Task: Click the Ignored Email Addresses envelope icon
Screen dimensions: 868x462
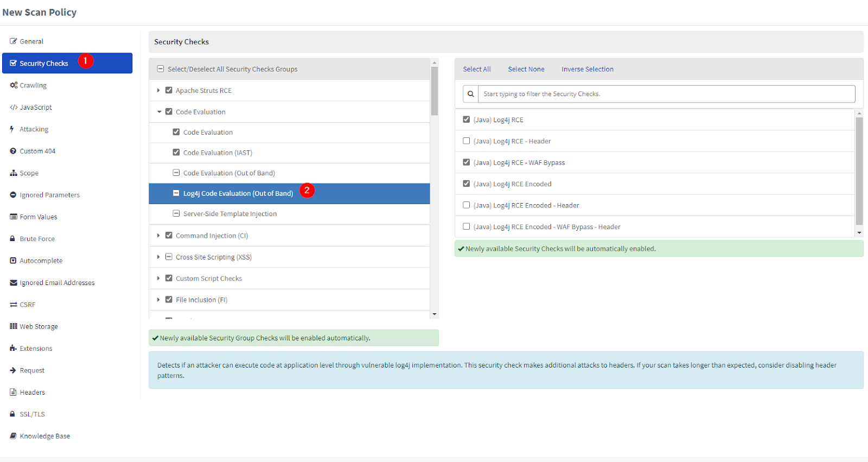Action: tap(14, 283)
